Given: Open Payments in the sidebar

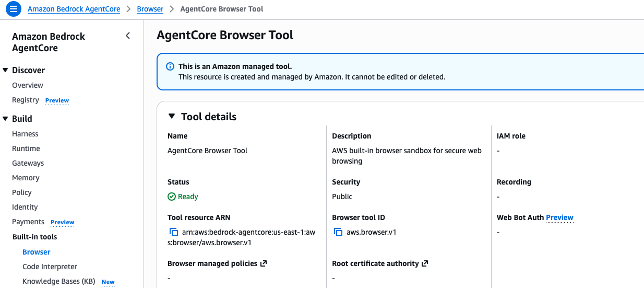Looking at the screenshot, I should pos(28,222).
